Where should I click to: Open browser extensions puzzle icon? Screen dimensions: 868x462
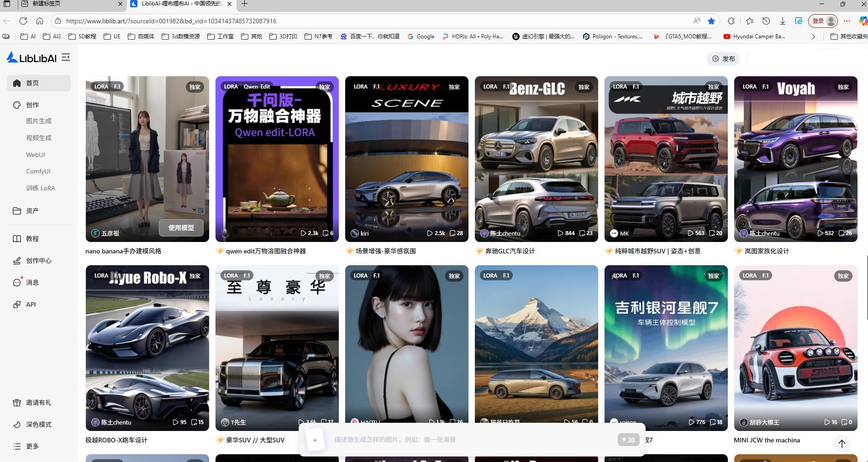point(731,21)
